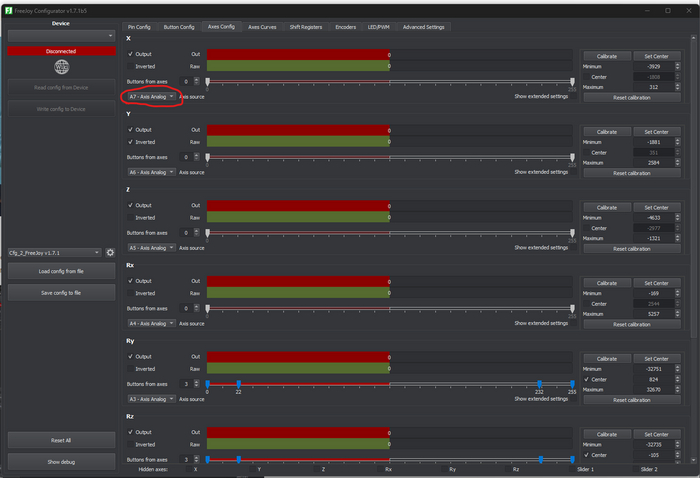Click Set Center for the Y axis
Screen dimensions: 700x478
(x=656, y=132)
